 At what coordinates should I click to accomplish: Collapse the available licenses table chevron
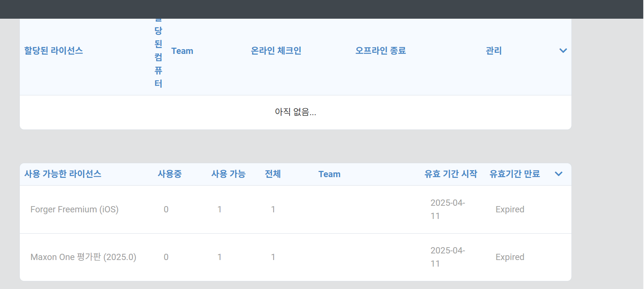click(558, 174)
